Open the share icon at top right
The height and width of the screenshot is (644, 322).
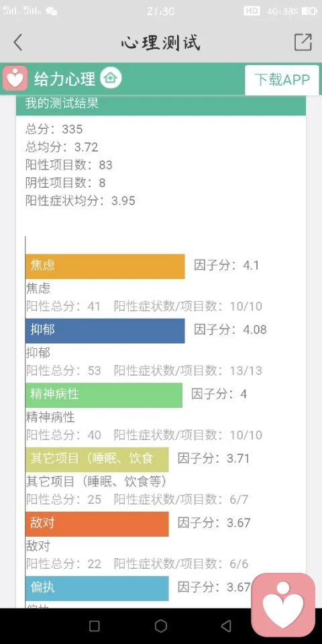[303, 42]
